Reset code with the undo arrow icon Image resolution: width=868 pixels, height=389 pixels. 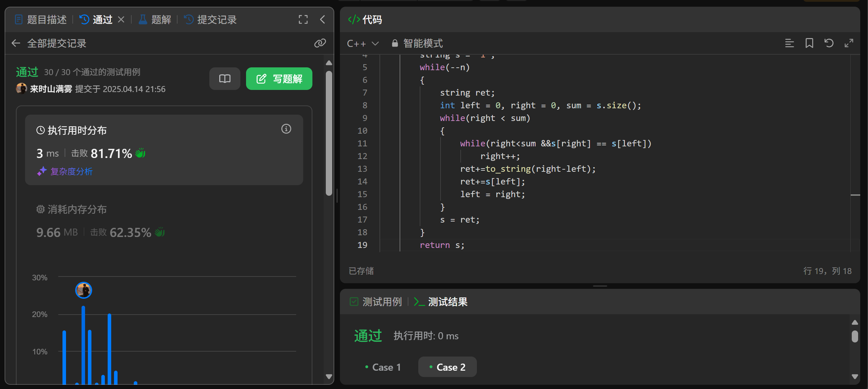tap(829, 43)
